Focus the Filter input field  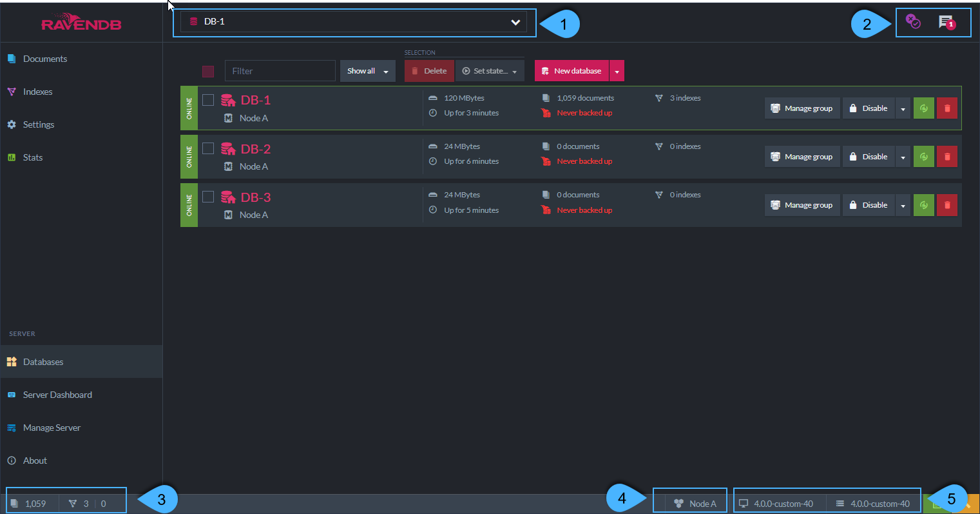(x=280, y=71)
